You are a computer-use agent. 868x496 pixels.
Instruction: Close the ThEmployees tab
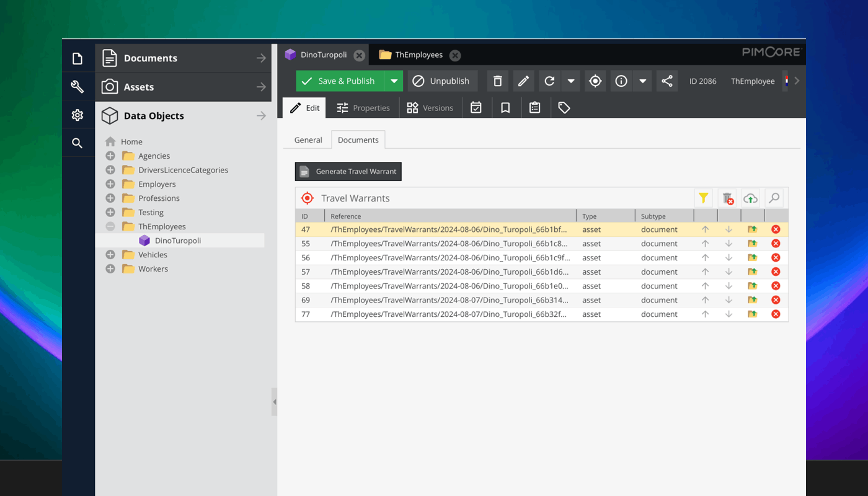(x=455, y=55)
